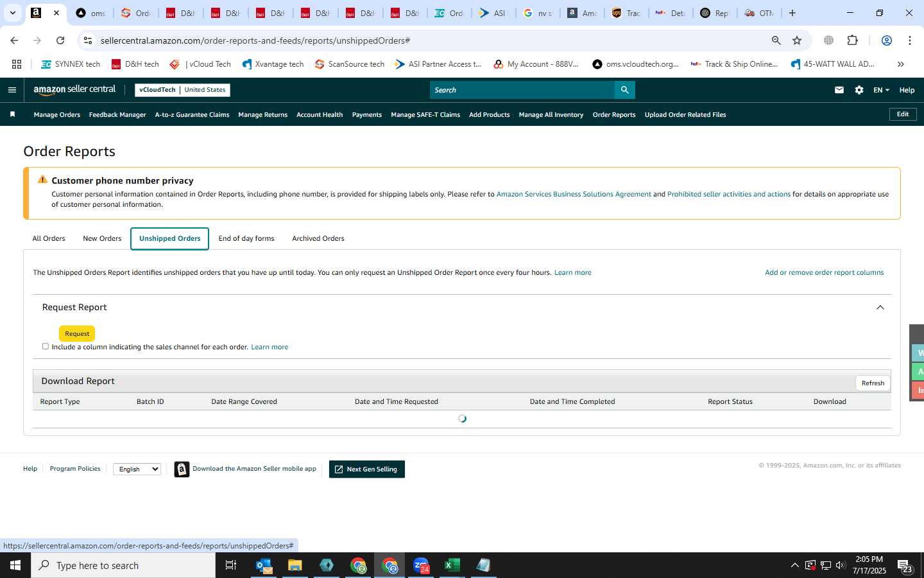Open the notifications center icon
This screenshot has height=578, width=924.
pos(905,566)
